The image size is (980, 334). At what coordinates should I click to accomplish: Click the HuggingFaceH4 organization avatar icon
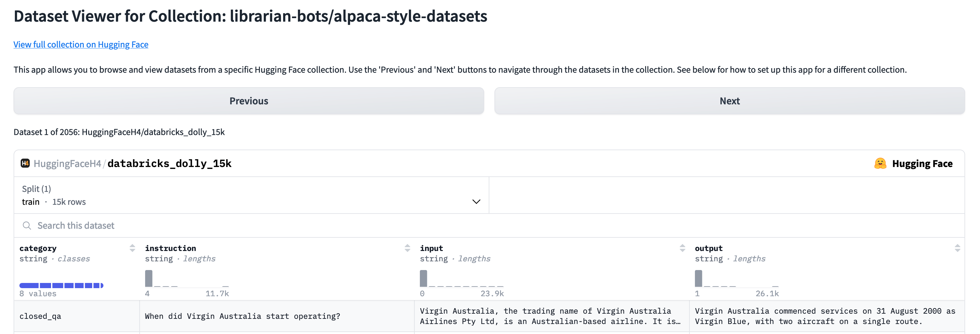click(25, 163)
